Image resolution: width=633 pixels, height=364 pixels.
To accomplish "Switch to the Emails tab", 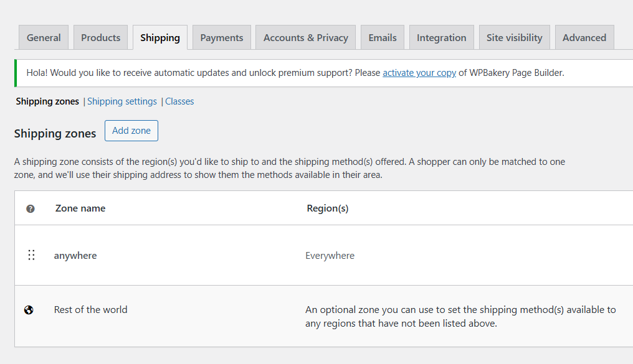I will tap(382, 37).
